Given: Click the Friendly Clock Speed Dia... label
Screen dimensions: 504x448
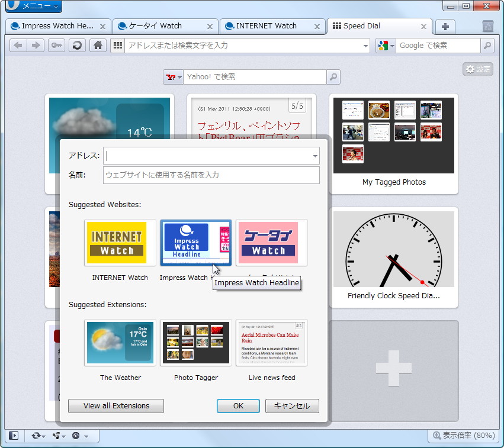Looking at the screenshot, I should pyautogui.click(x=394, y=296).
